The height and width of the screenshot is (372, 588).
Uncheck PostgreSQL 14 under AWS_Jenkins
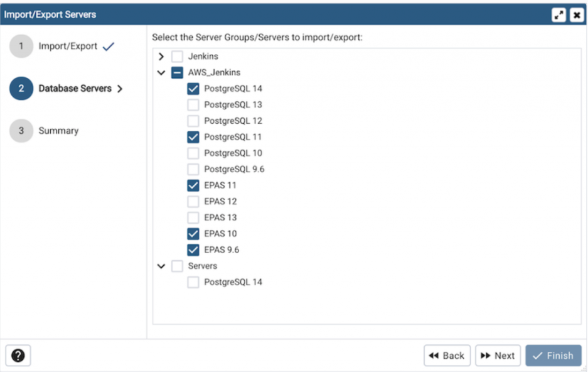193,89
